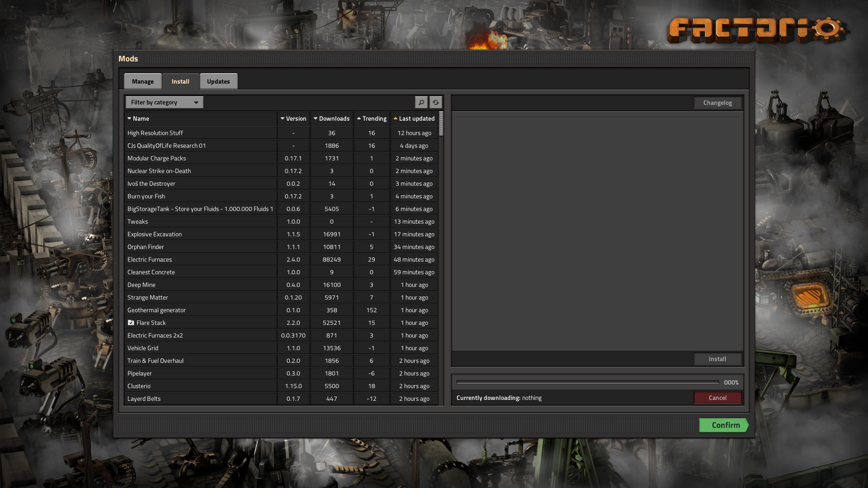Switch to the Updates tab

pos(218,81)
